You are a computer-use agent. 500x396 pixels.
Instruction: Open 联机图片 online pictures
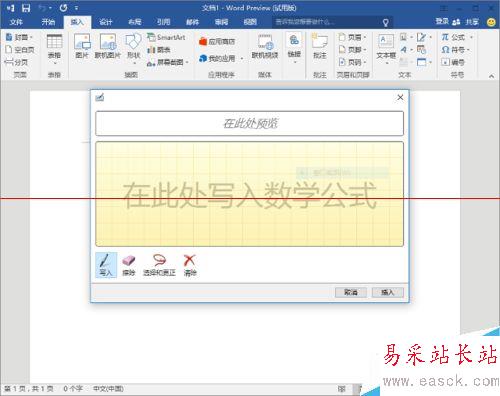tap(107, 46)
